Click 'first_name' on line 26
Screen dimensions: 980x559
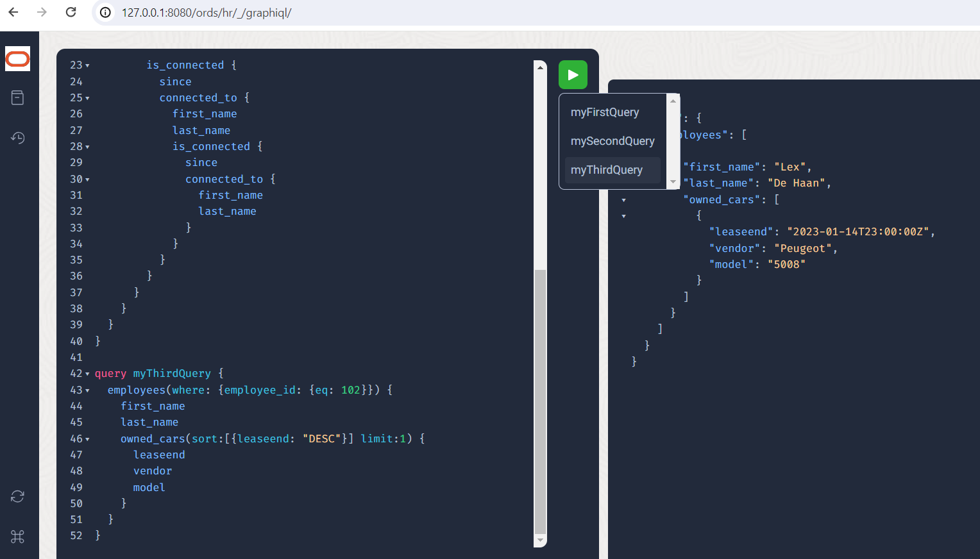click(x=205, y=113)
